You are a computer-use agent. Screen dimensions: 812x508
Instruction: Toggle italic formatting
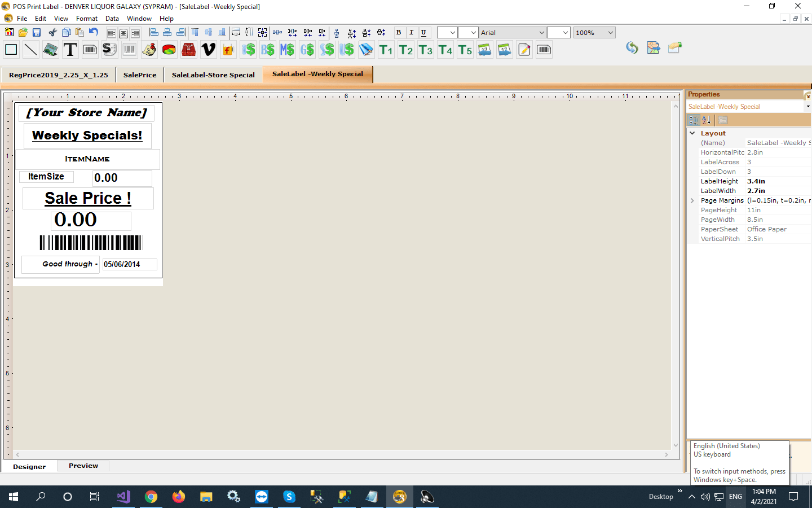(411, 33)
